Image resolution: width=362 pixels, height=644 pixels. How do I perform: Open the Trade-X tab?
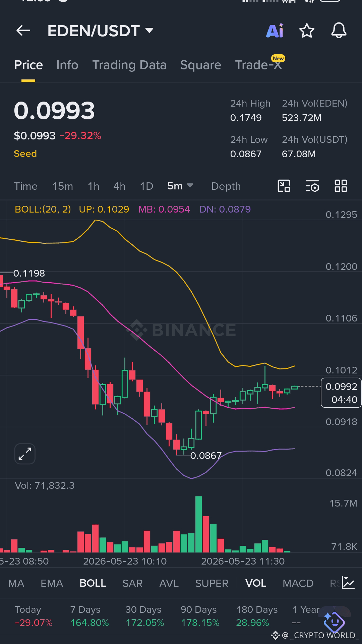(258, 65)
